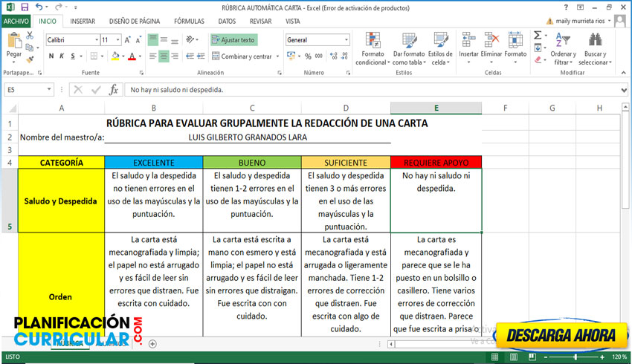
Task: Increase font size with large A icon
Action: (127, 40)
